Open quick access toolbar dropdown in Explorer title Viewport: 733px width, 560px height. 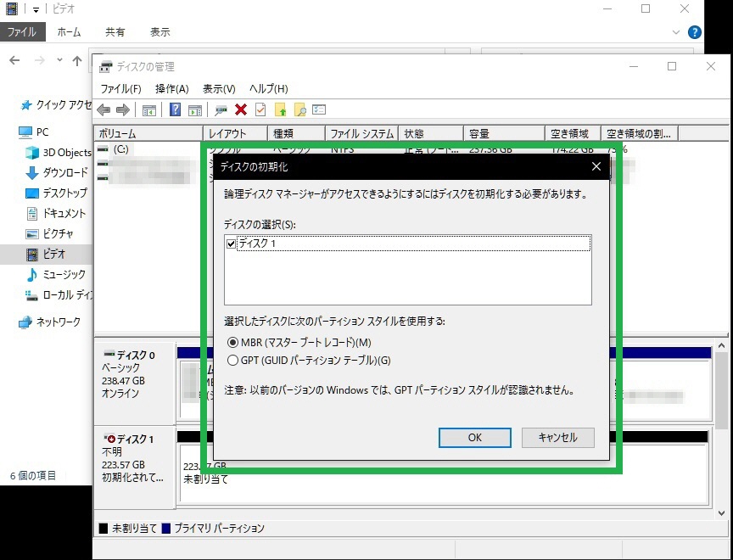tap(36, 8)
